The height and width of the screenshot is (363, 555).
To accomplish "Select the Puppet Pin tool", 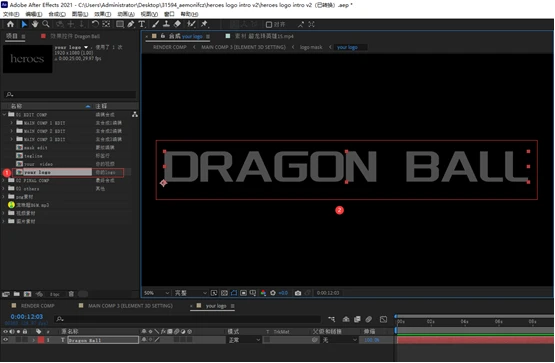I will point(204,24).
